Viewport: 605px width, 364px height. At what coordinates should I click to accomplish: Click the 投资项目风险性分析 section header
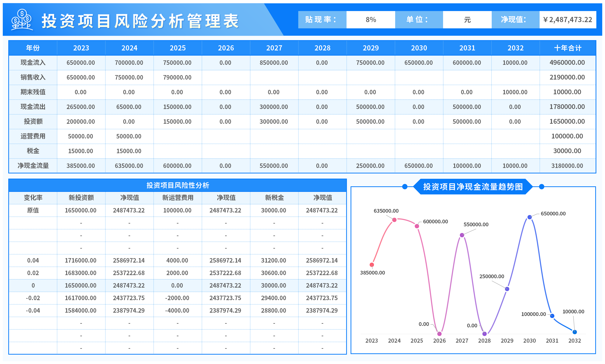coord(177,185)
